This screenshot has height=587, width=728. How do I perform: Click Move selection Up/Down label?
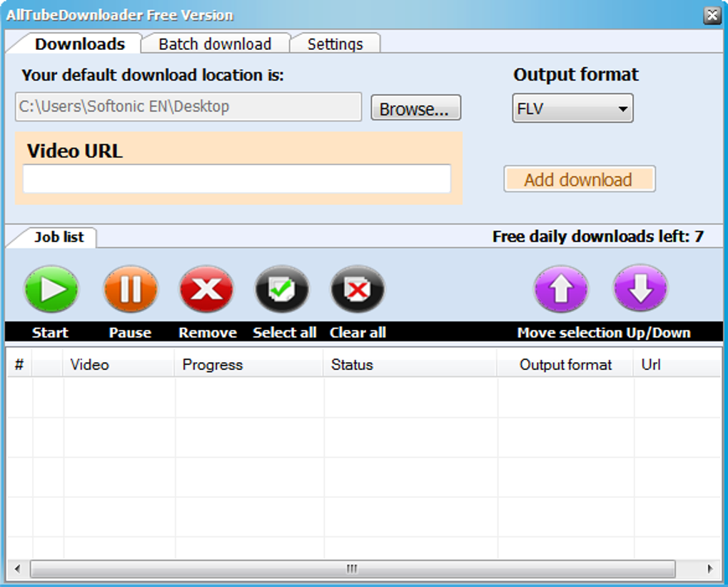604,333
